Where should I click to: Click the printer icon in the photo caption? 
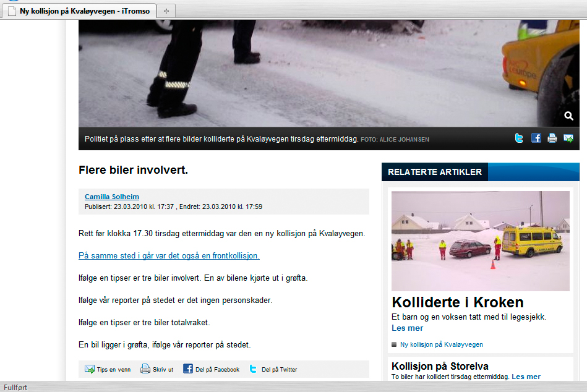coord(552,138)
